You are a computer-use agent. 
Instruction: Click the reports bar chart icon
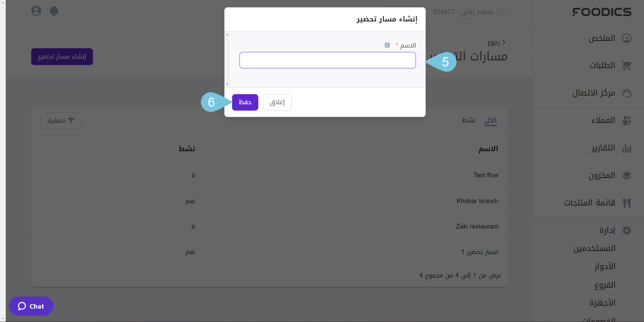pyautogui.click(x=627, y=148)
